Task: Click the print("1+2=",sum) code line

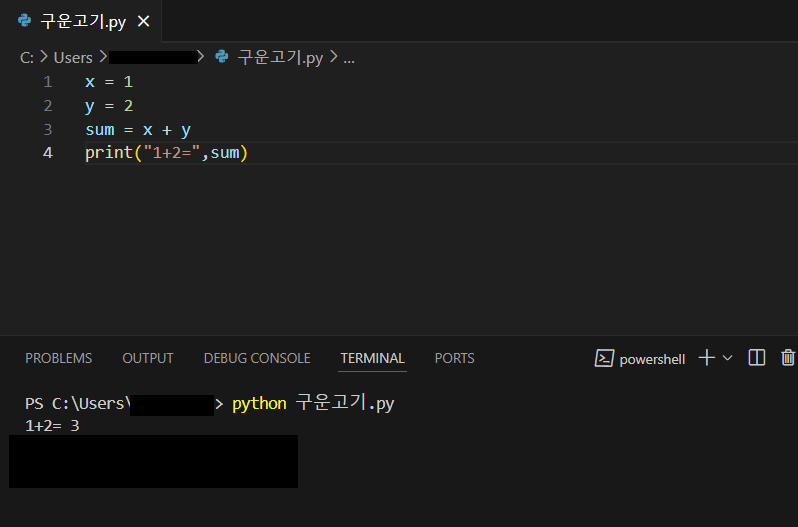Action: pos(166,153)
